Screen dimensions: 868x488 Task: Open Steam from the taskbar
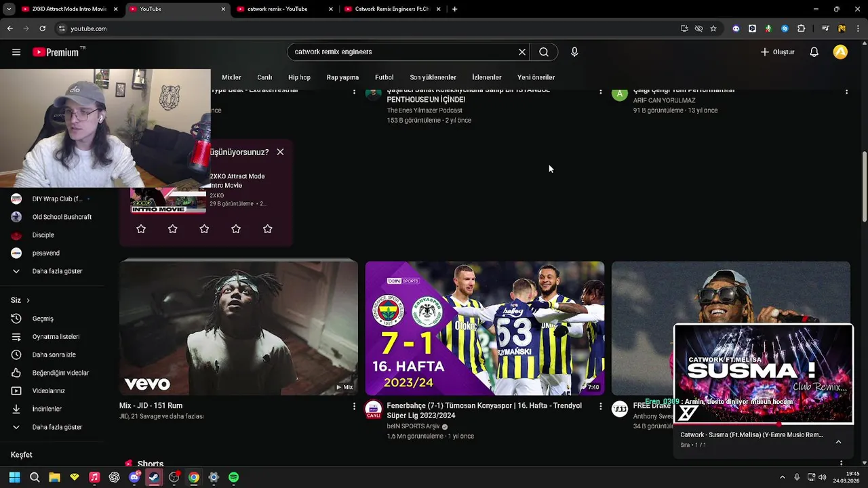[154, 477]
